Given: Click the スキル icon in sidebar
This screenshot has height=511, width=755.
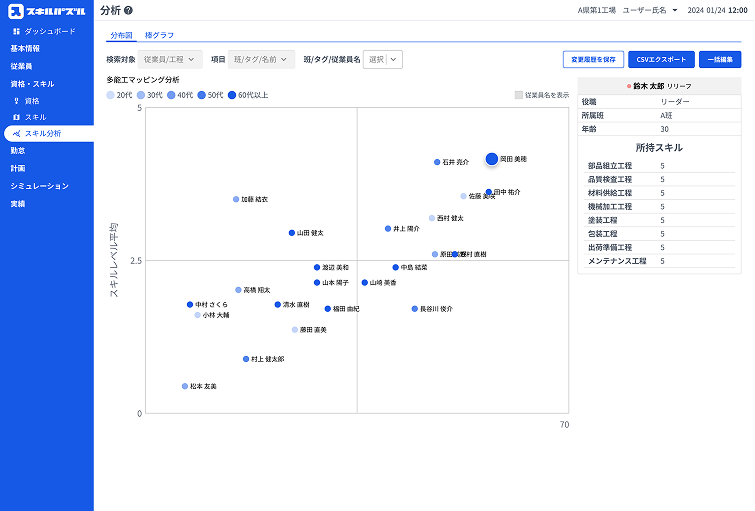Looking at the screenshot, I should (x=17, y=117).
